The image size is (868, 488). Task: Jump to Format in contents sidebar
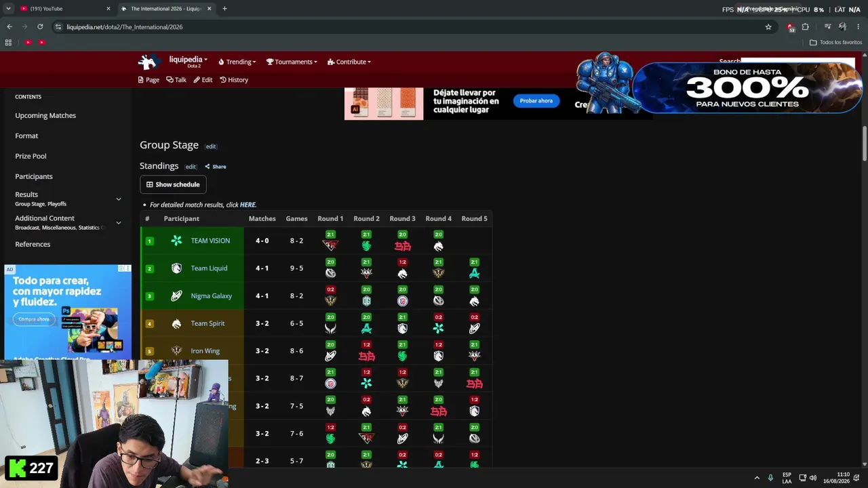[26, 136]
